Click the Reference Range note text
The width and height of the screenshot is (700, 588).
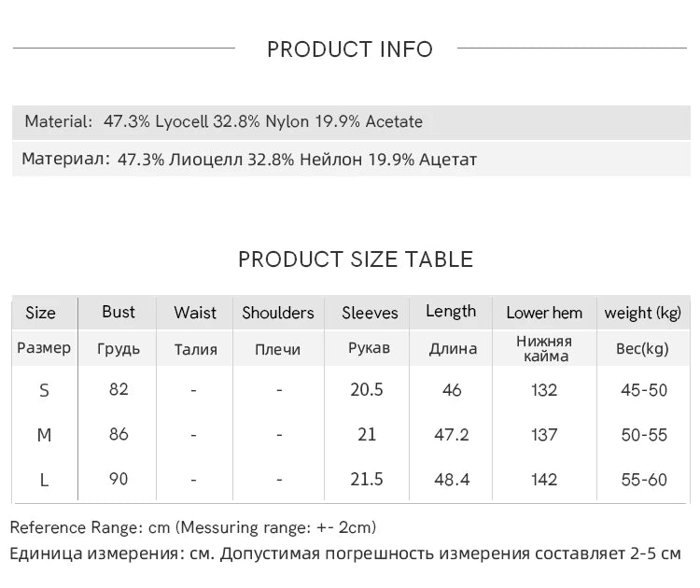[193, 527]
